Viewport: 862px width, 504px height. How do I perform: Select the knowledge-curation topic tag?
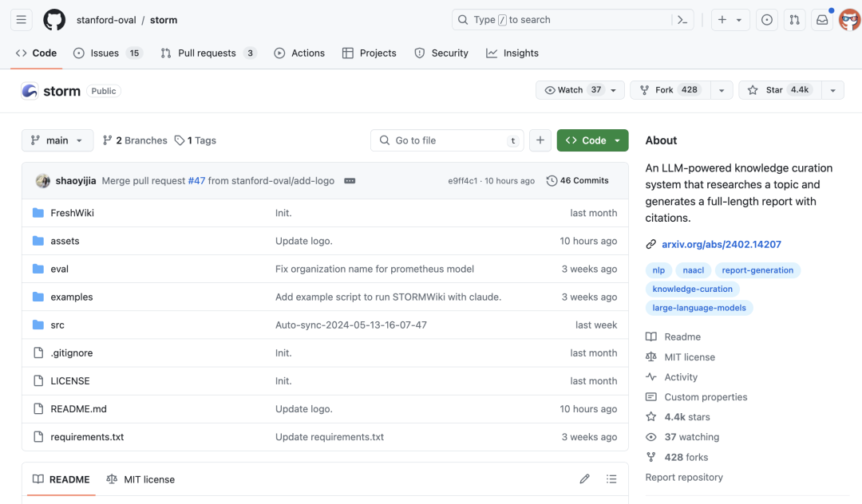coord(693,289)
